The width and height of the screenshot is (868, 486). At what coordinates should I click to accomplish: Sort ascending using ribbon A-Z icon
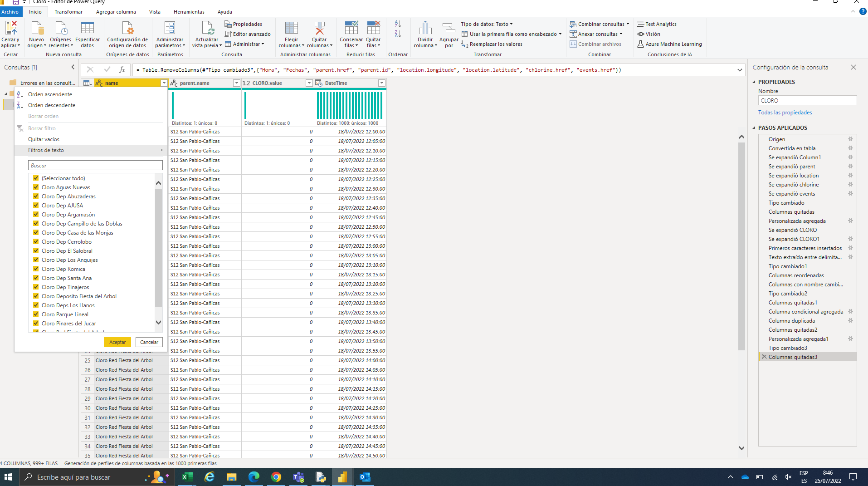(x=398, y=24)
